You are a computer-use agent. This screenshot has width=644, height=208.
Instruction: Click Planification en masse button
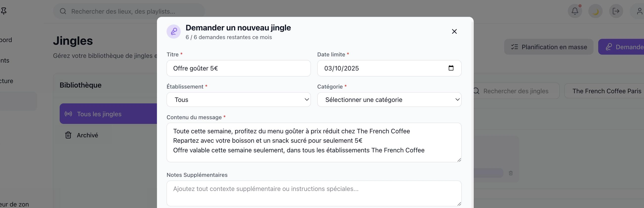549,47
